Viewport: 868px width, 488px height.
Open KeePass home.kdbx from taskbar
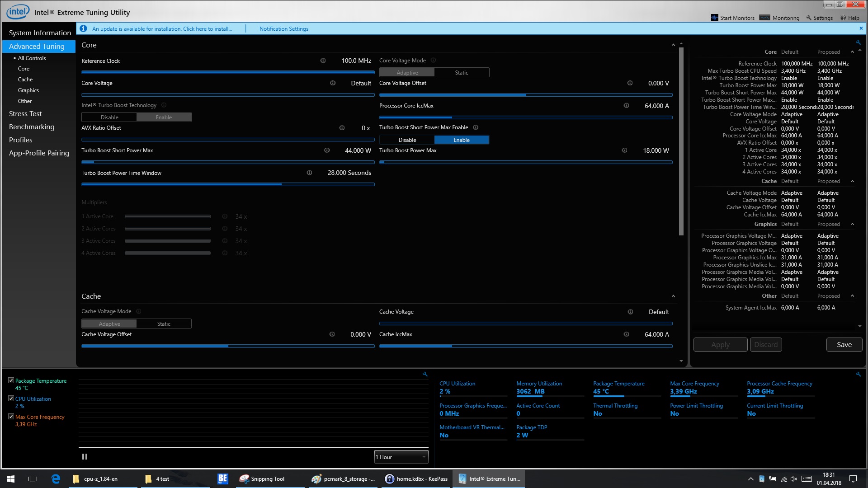coord(416,479)
